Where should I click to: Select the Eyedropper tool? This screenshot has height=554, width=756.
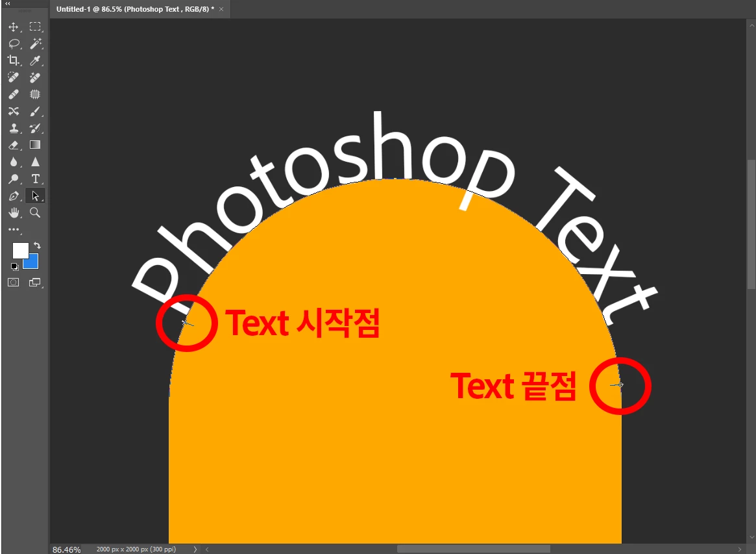click(x=34, y=60)
